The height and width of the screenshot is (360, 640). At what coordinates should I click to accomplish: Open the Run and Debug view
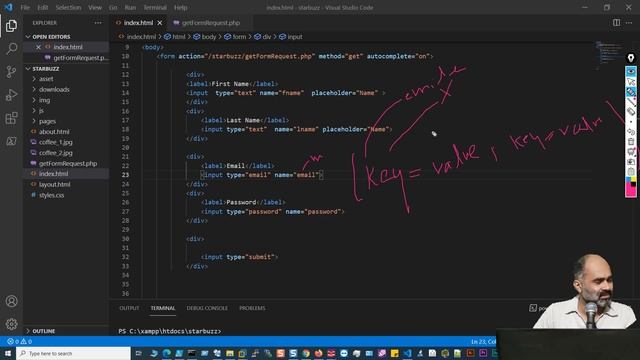click(x=11, y=95)
